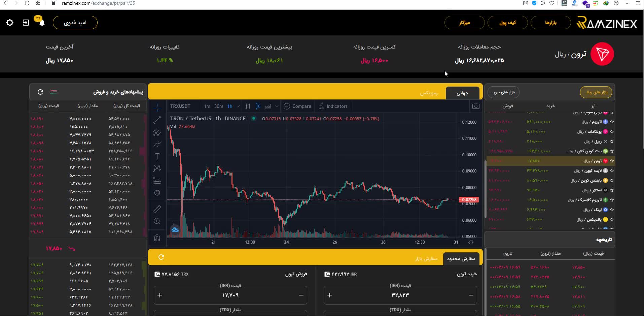Image resolution: width=644 pixels, height=316 pixels.
Task: Click the Ramzinex logo
Action: pos(607,23)
